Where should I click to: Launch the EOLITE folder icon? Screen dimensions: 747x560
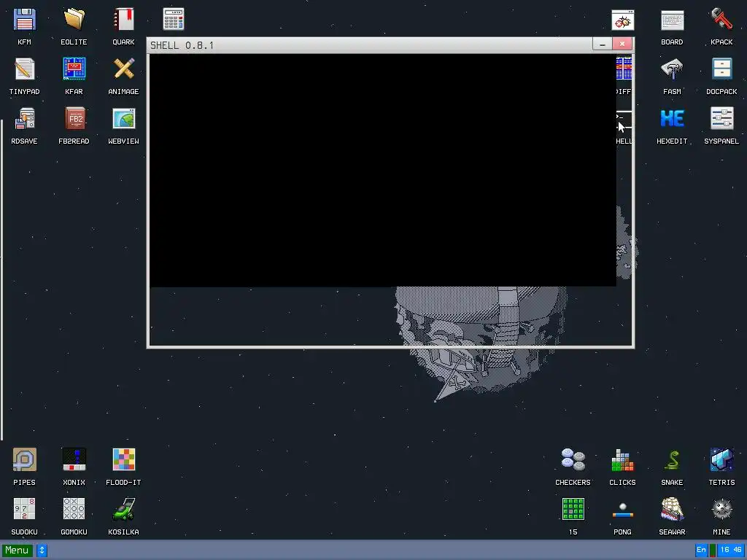pos(74,20)
